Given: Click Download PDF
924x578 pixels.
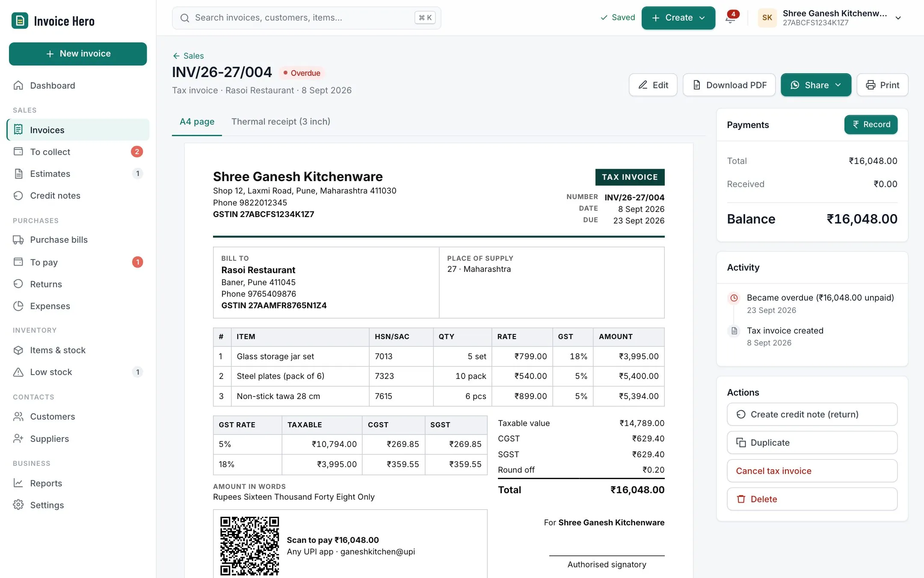Looking at the screenshot, I should [x=729, y=85].
